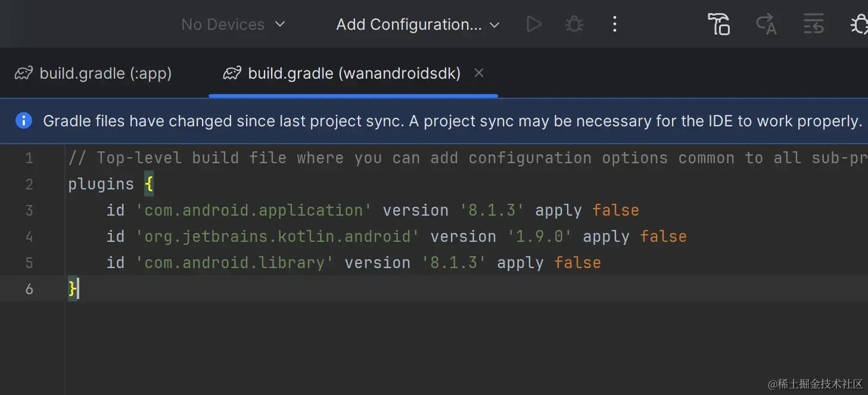
Task: Click Apply Changes and Restart Activity icon
Action: 766,24
